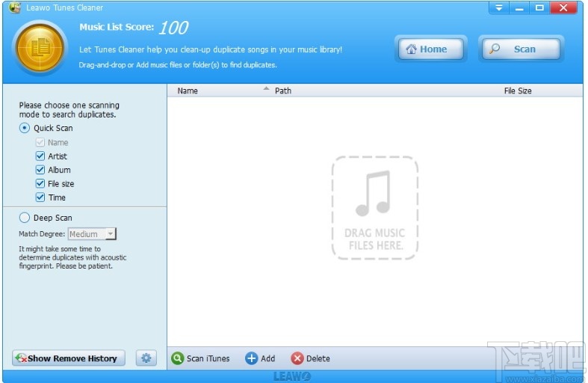
Task: Maximize the Tunes Cleaner window
Action: click(539, 7)
